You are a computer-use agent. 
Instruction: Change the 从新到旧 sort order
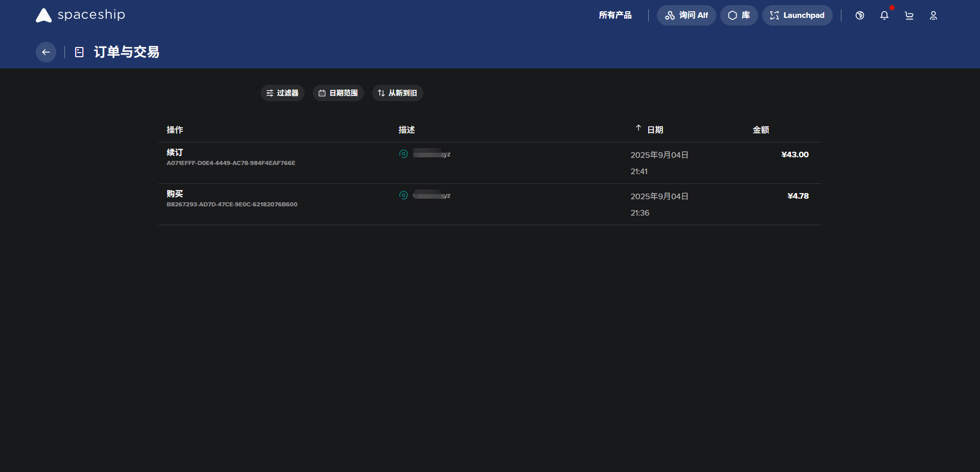pos(397,93)
